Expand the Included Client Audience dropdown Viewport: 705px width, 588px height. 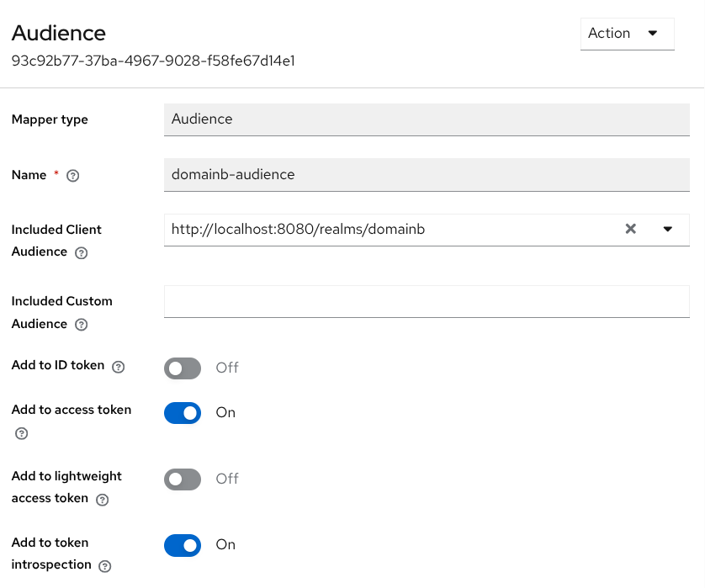pyautogui.click(x=668, y=229)
